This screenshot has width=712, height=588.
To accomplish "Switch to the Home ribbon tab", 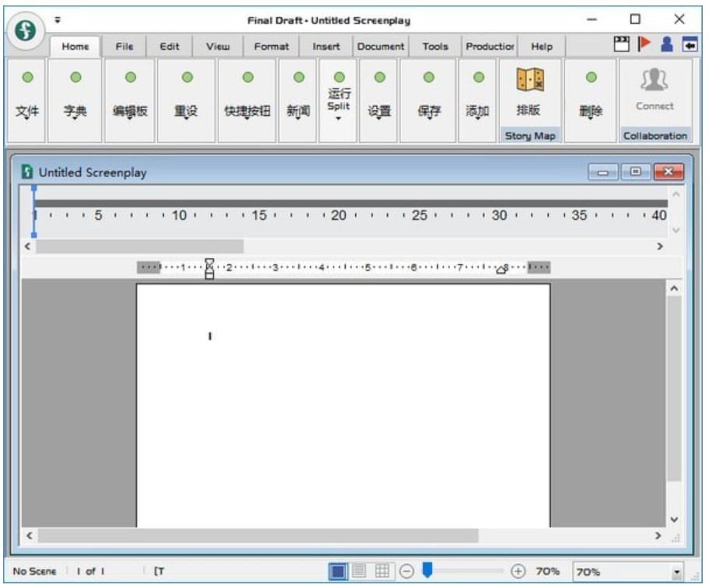I will pyautogui.click(x=75, y=47).
